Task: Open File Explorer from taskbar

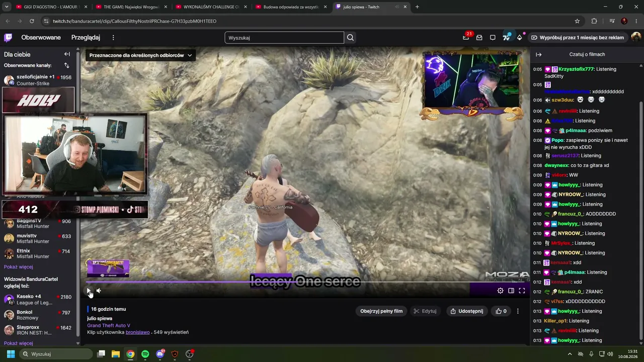Action: click(116, 354)
